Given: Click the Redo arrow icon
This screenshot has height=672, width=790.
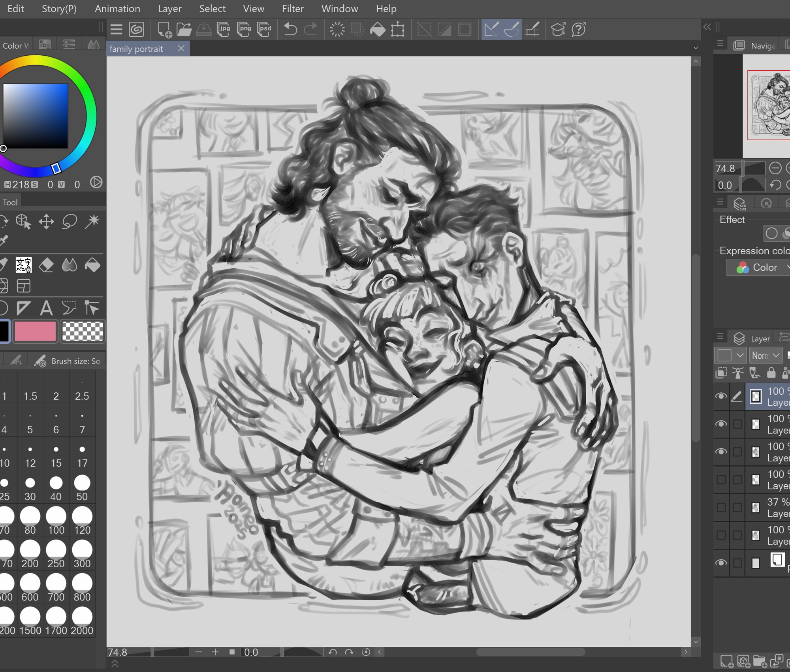Looking at the screenshot, I should pos(310,30).
